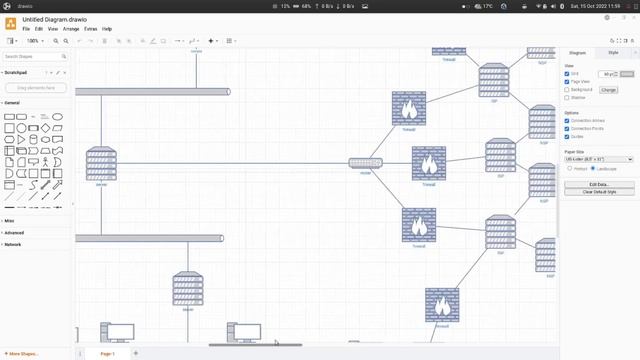Viewport: 640px width, 360px height.
Task: Expand the Network shapes section
Action: pos(12,244)
